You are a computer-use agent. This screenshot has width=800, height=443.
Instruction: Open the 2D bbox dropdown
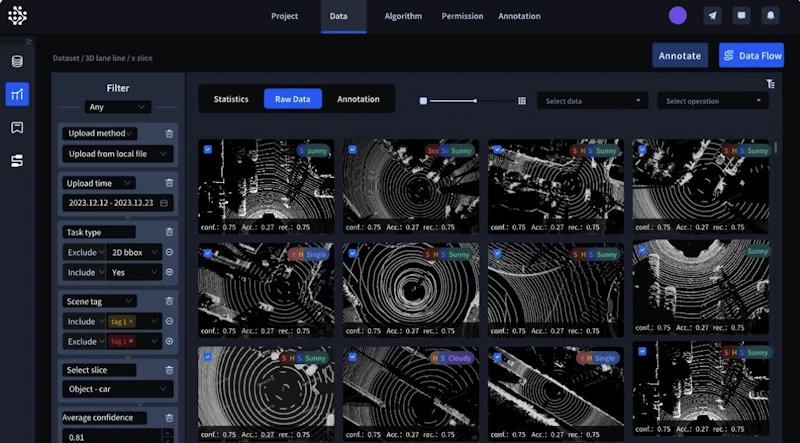tap(134, 252)
